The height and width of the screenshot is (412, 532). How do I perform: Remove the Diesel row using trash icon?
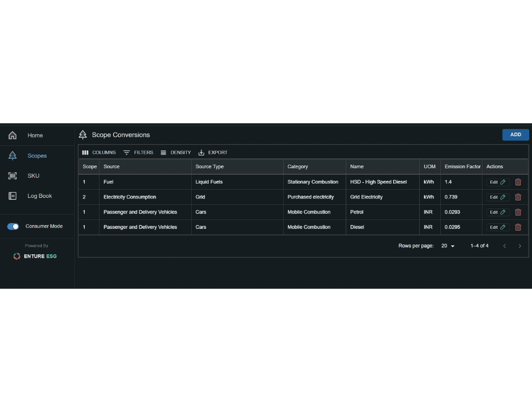[518, 227]
